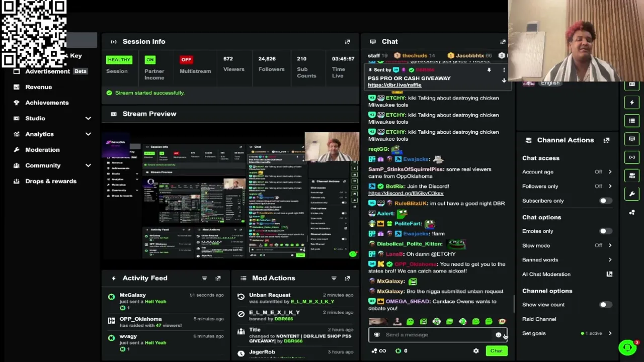Click Raid Channel action
644x362 pixels.
click(539, 319)
